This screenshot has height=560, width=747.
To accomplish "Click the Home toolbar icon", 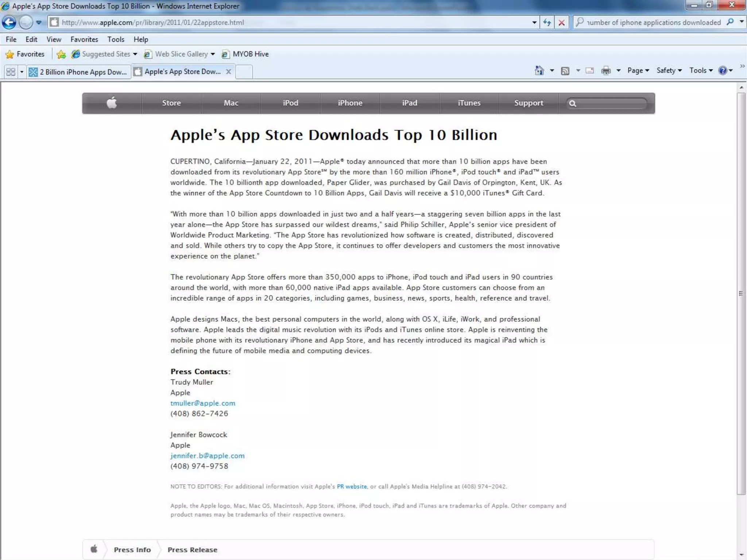I will pyautogui.click(x=539, y=70).
